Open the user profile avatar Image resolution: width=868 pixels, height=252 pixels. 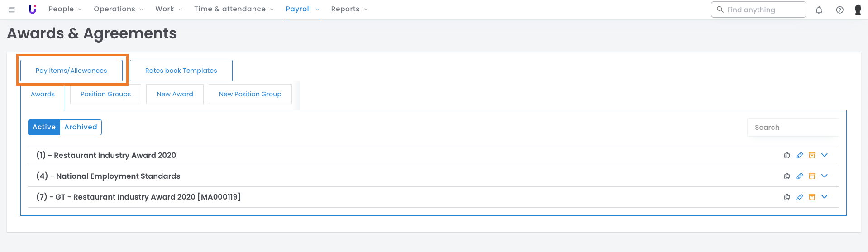point(858,10)
